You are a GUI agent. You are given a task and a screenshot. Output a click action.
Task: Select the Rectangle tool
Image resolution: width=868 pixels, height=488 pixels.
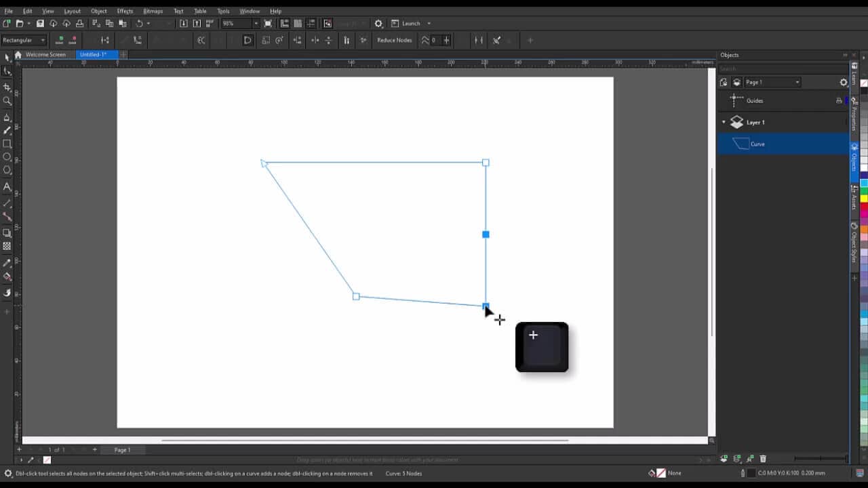7,144
